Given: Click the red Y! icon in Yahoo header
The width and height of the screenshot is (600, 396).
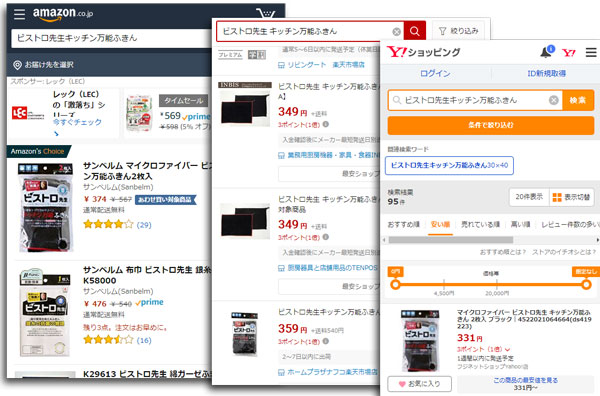Looking at the screenshot, I should 568,52.
